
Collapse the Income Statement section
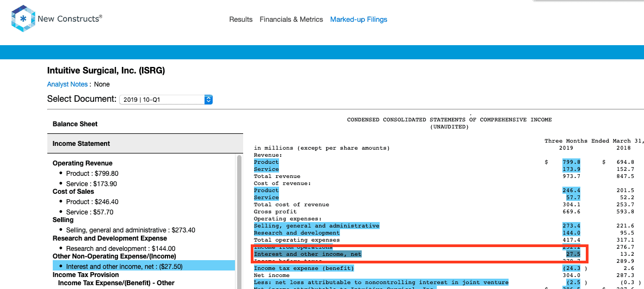point(145,144)
